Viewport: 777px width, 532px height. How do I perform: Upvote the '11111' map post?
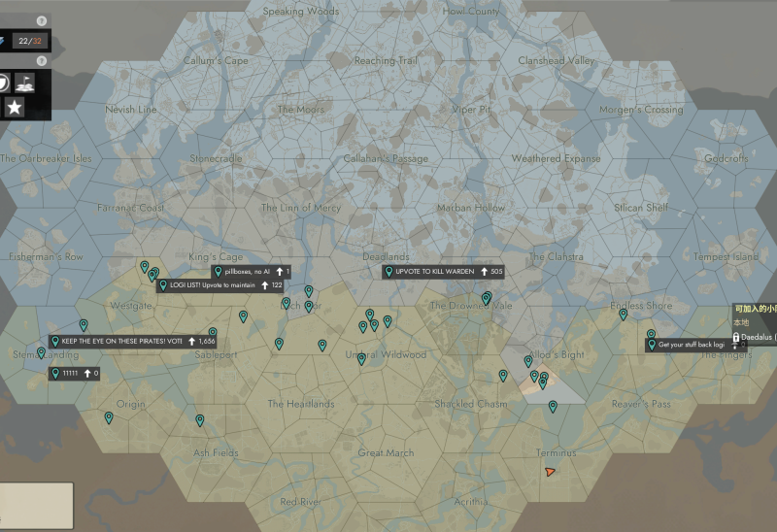(x=87, y=374)
